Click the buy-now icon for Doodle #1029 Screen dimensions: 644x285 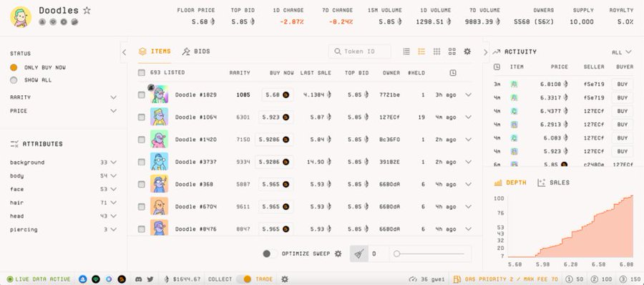[x=286, y=95]
